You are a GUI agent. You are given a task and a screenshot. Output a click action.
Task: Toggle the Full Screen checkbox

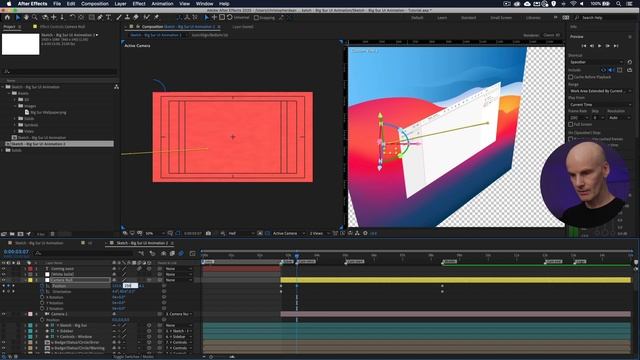click(x=571, y=124)
